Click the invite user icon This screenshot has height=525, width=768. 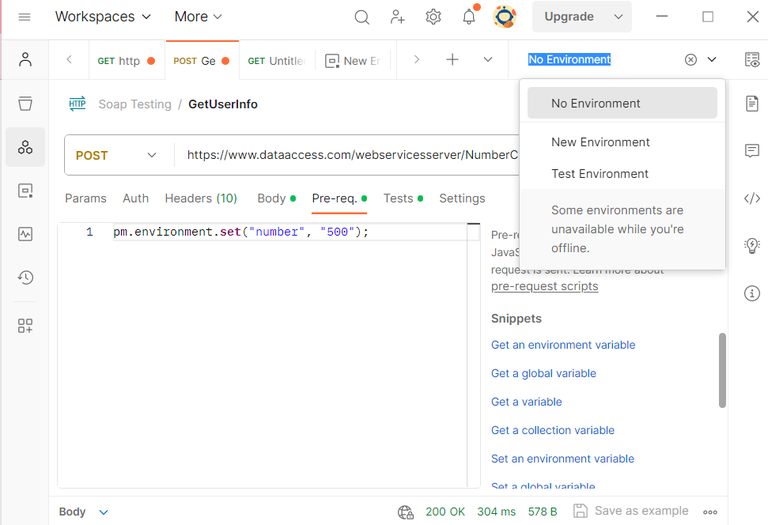point(398,17)
